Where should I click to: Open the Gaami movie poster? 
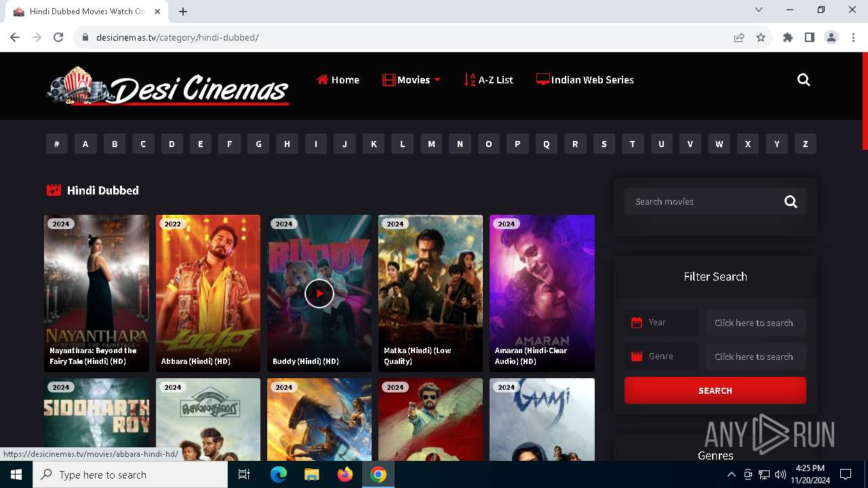coord(542,420)
